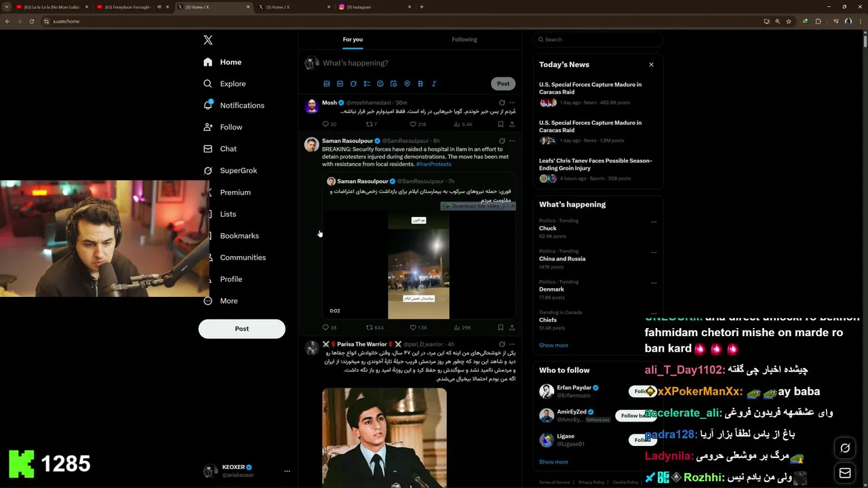Open more options on Mosh's post
This screenshot has height=488, width=868.
[x=512, y=102]
